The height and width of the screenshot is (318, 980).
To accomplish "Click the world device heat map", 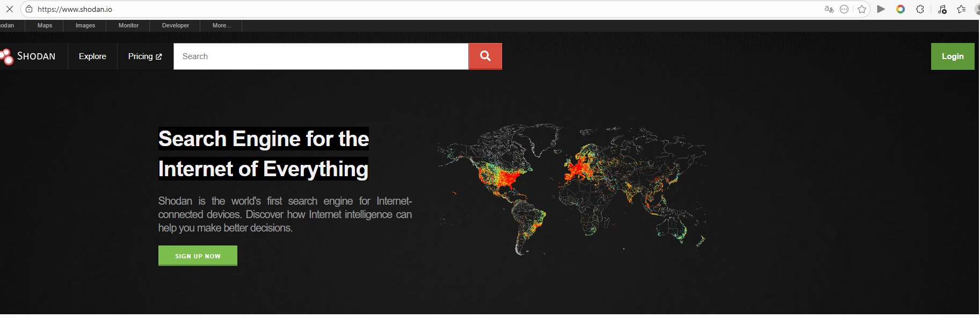I will coord(572,189).
